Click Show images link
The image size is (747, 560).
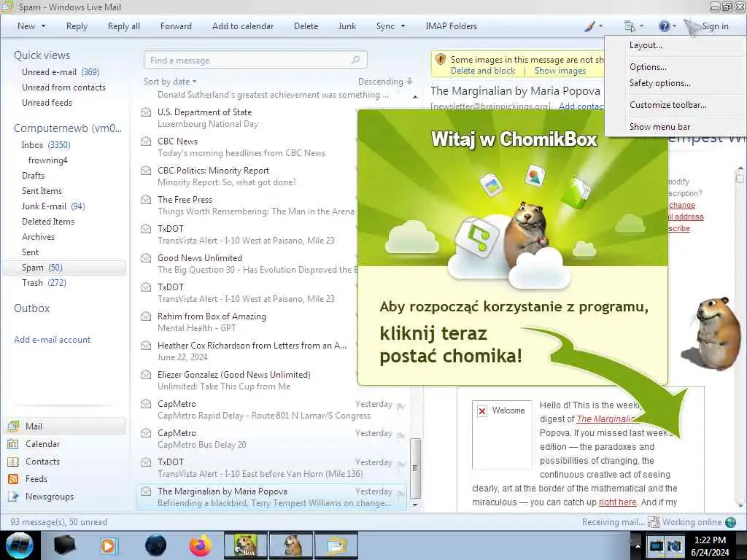(x=560, y=71)
